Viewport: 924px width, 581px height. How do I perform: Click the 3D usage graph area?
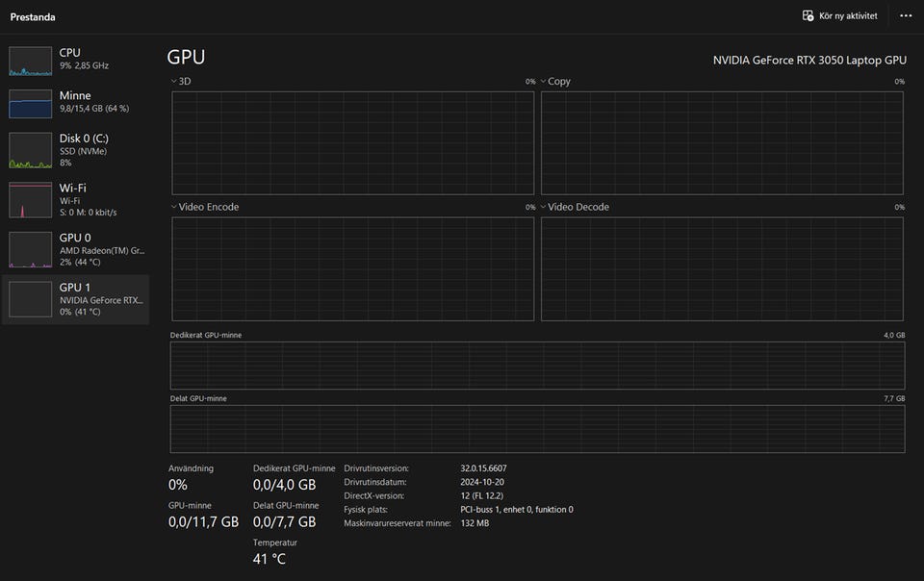(352, 143)
